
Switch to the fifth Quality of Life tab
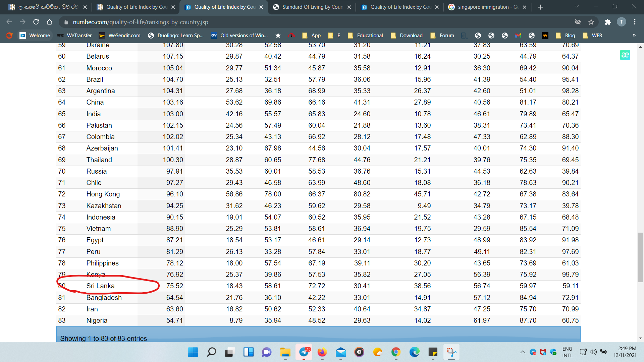coord(400,7)
